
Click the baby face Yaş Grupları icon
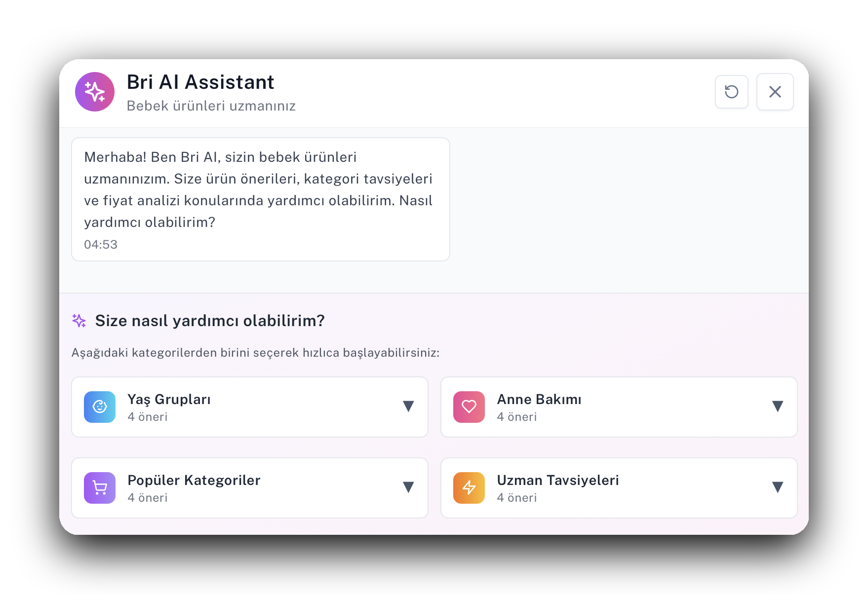coord(100,407)
